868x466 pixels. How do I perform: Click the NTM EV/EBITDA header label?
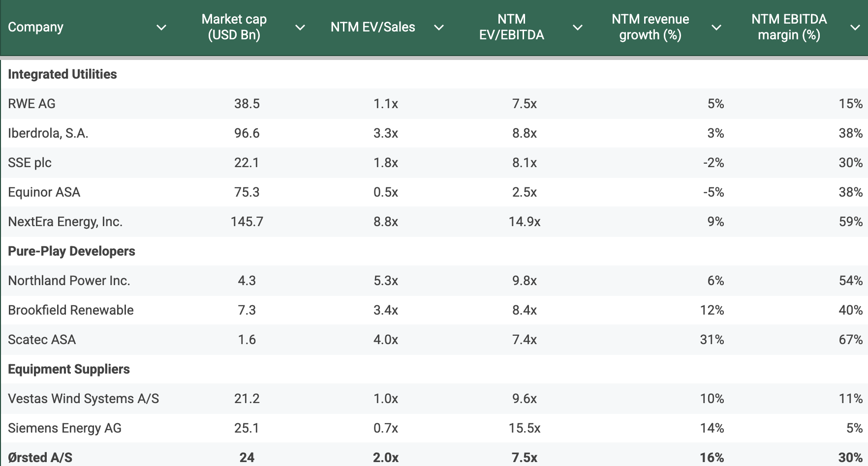tap(512, 27)
